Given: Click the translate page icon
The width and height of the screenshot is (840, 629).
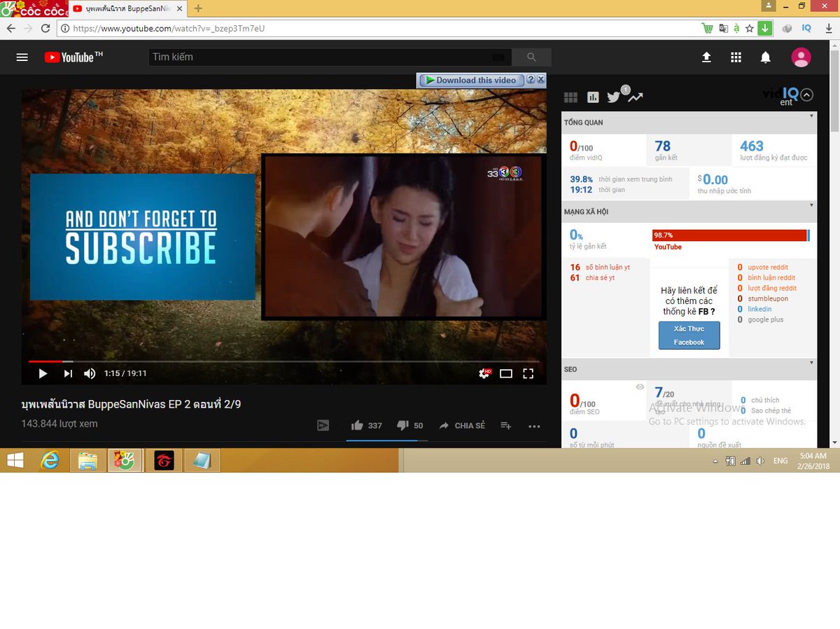Looking at the screenshot, I should coord(722,29).
